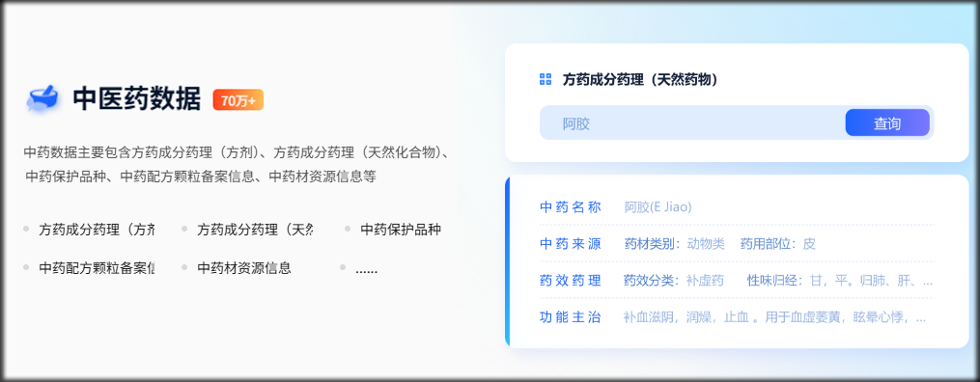980x382 pixels.
Task: Click the 药效药理 row label
Action: pos(570,281)
